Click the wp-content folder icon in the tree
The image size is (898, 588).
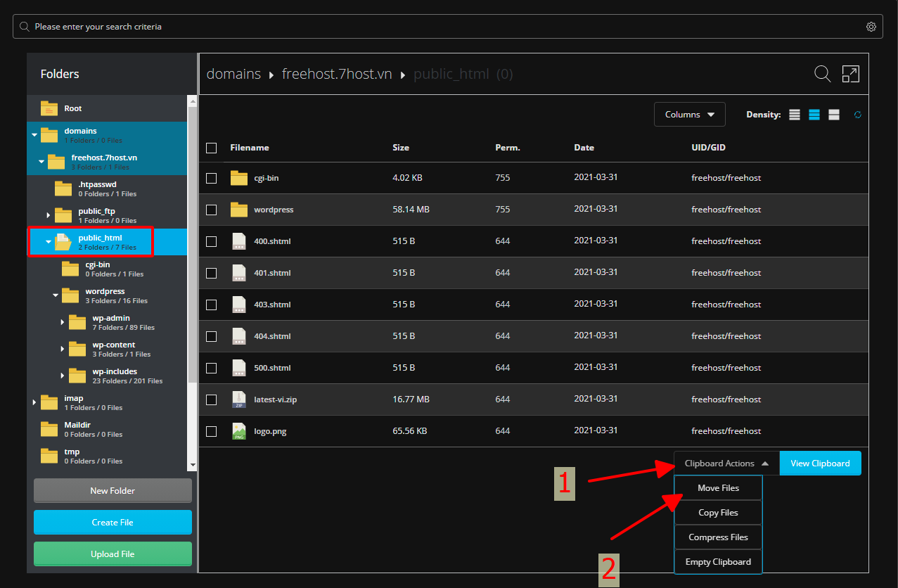(x=77, y=349)
